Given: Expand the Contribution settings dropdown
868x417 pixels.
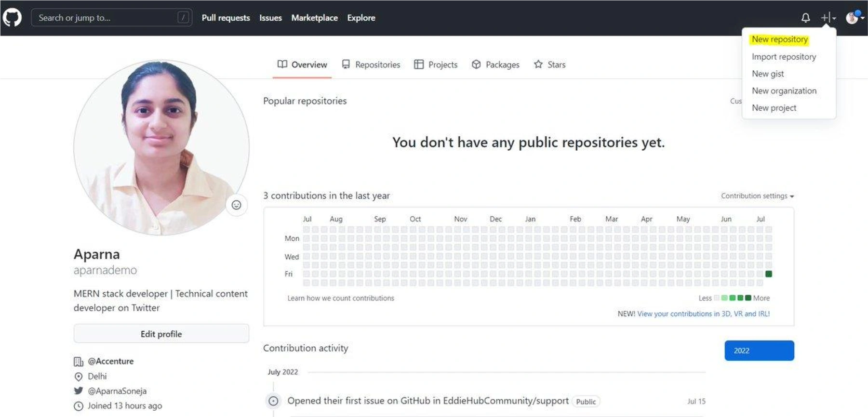Looking at the screenshot, I should 757,196.
